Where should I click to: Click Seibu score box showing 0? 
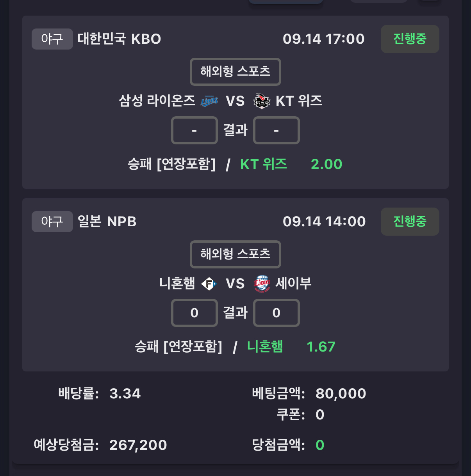(x=276, y=313)
